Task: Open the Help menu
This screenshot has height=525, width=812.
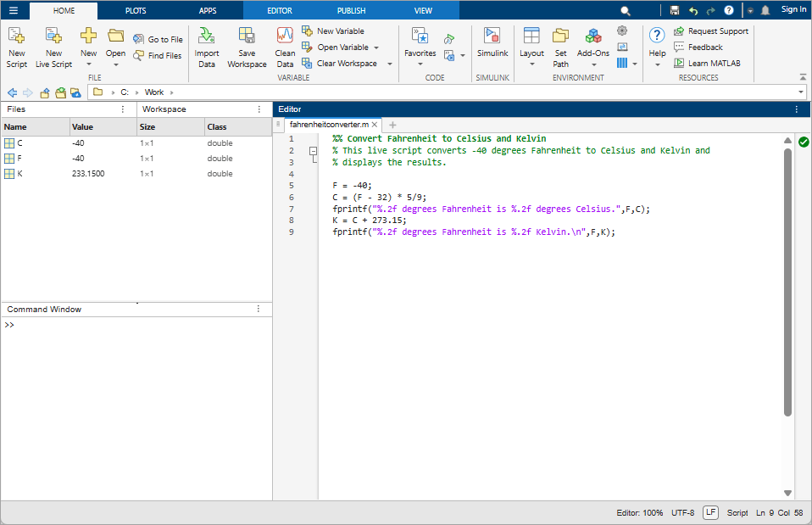Action: coord(657,47)
